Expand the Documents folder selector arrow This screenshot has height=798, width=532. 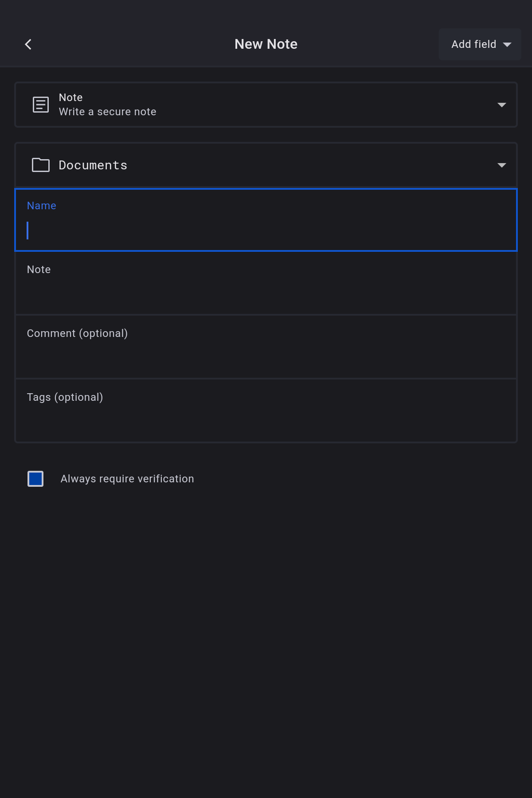pos(501,165)
